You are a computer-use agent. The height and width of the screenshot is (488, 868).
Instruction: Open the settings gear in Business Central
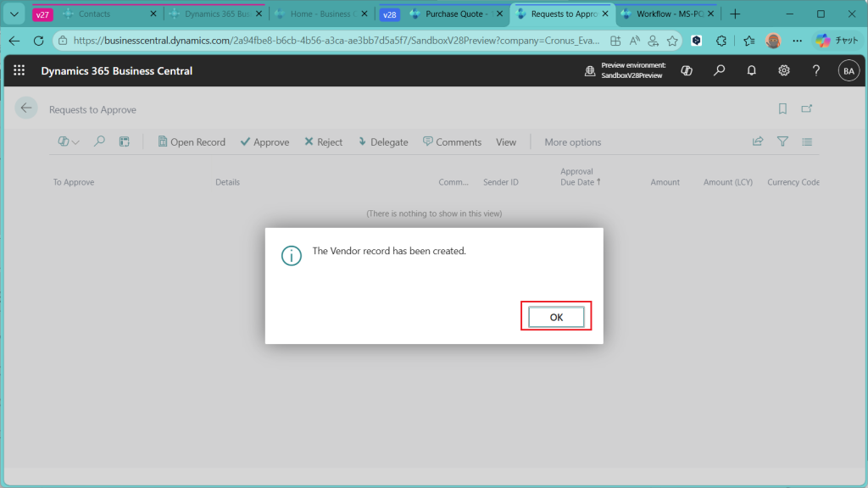pos(784,71)
